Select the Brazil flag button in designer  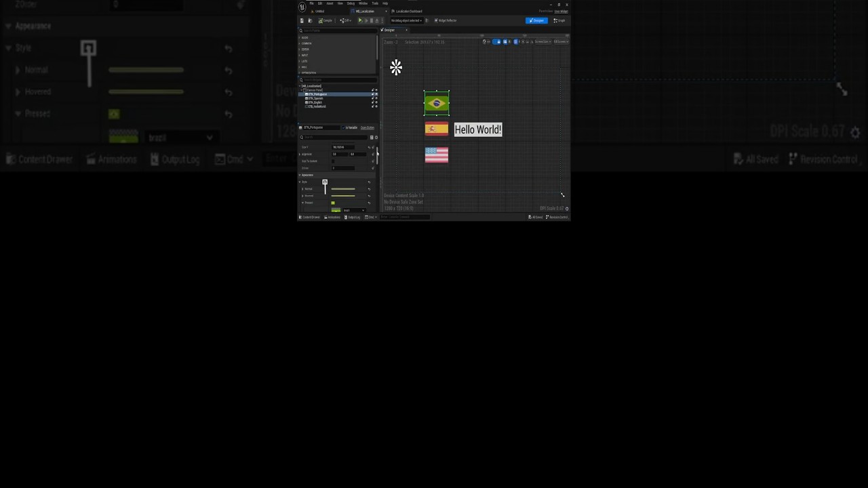click(437, 103)
